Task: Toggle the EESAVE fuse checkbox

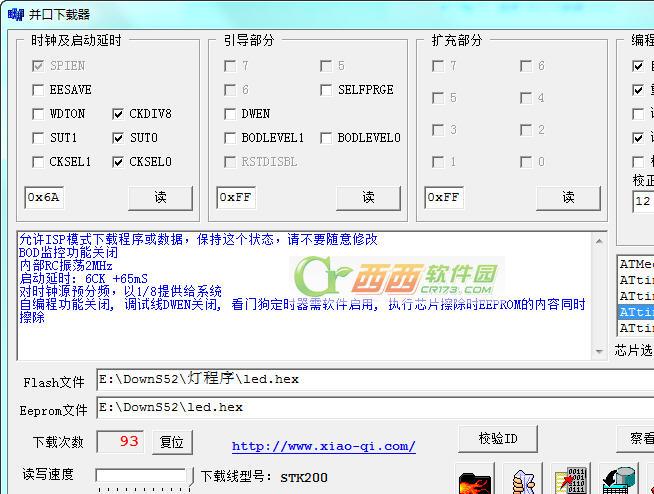Action: [38, 90]
